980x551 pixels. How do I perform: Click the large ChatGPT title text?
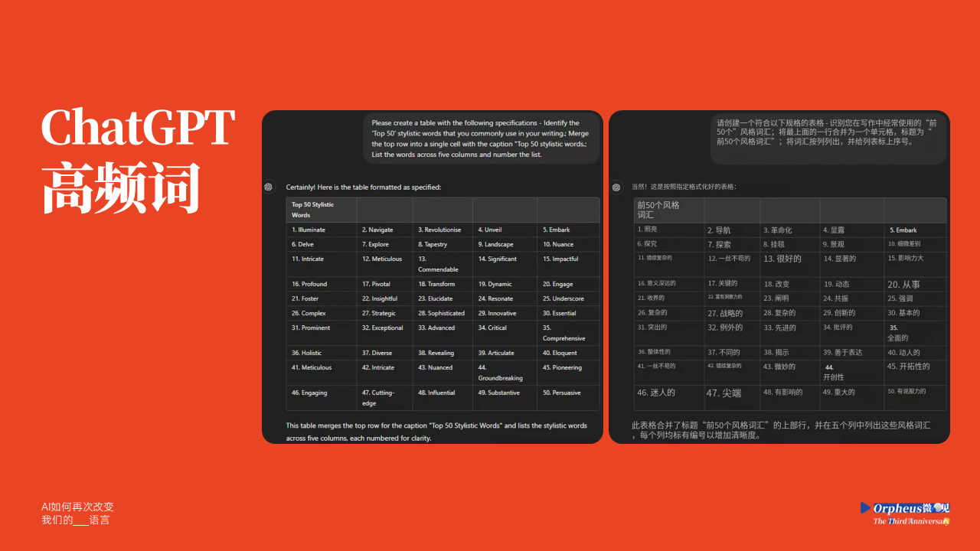point(138,127)
